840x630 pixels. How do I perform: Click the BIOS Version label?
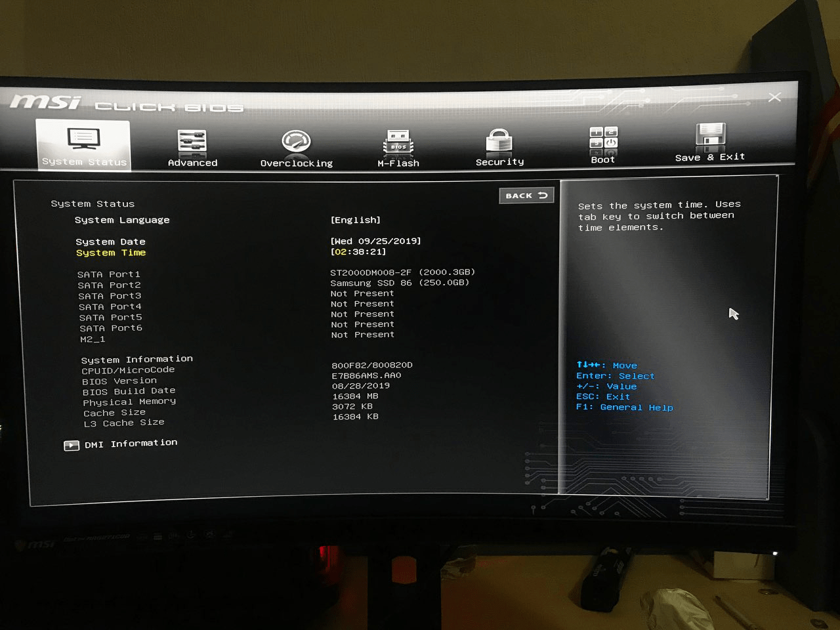(x=119, y=381)
